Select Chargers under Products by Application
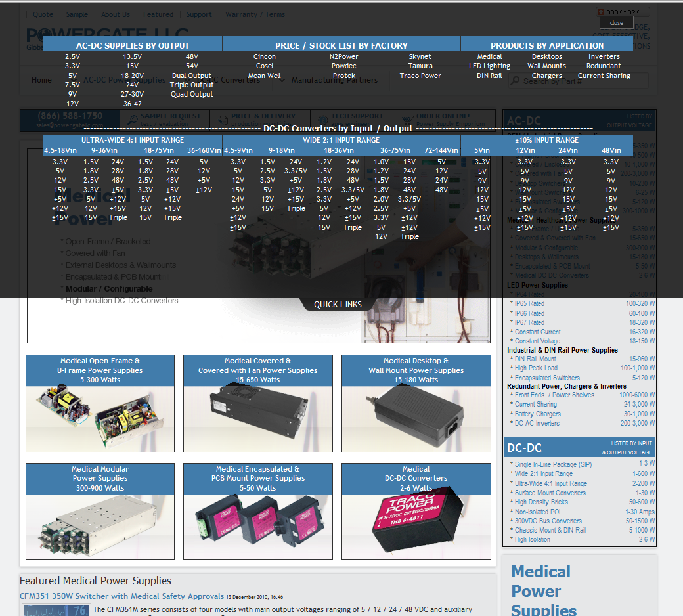This screenshot has width=683, height=616. point(546,76)
